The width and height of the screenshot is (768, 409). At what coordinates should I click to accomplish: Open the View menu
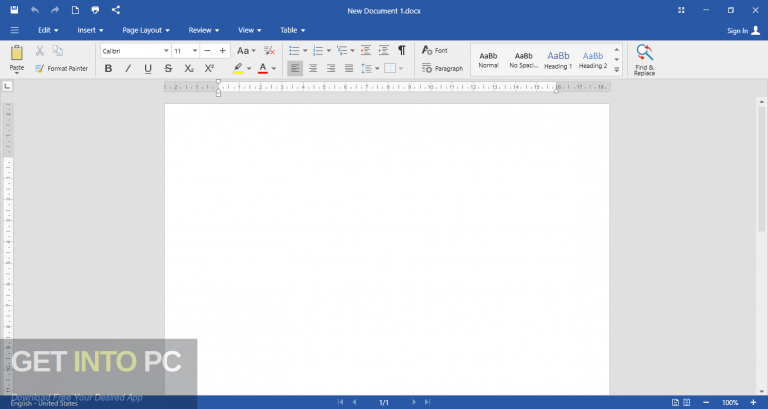click(x=250, y=30)
